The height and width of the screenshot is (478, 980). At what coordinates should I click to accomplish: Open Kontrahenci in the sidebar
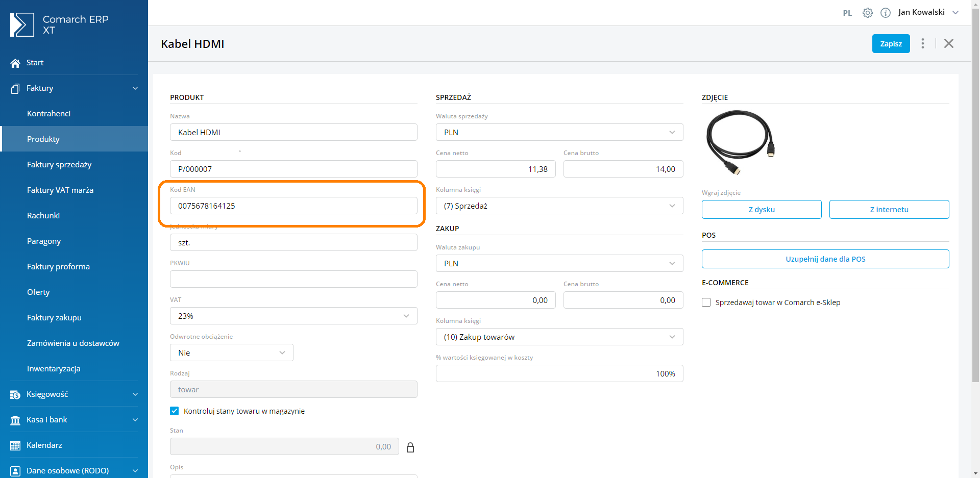[x=48, y=114]
